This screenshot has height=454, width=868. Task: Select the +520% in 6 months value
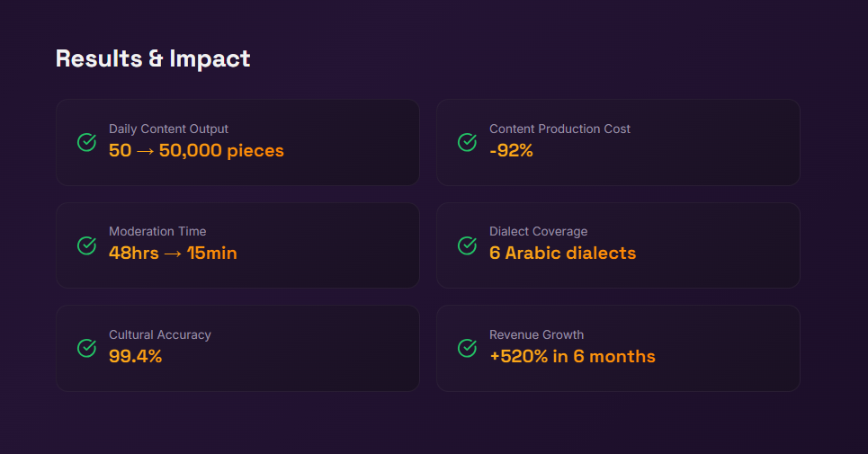572,357
